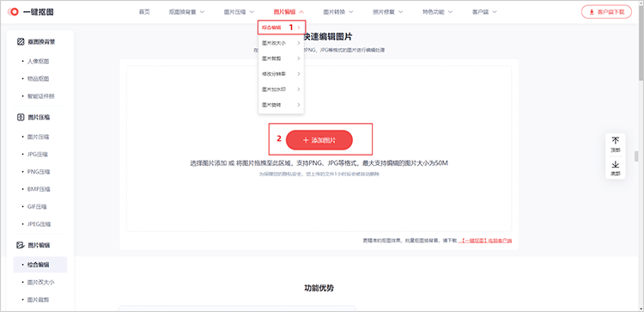
Task: Click the 图片编辑 section icon in sidebar
Action: point(21,245)
